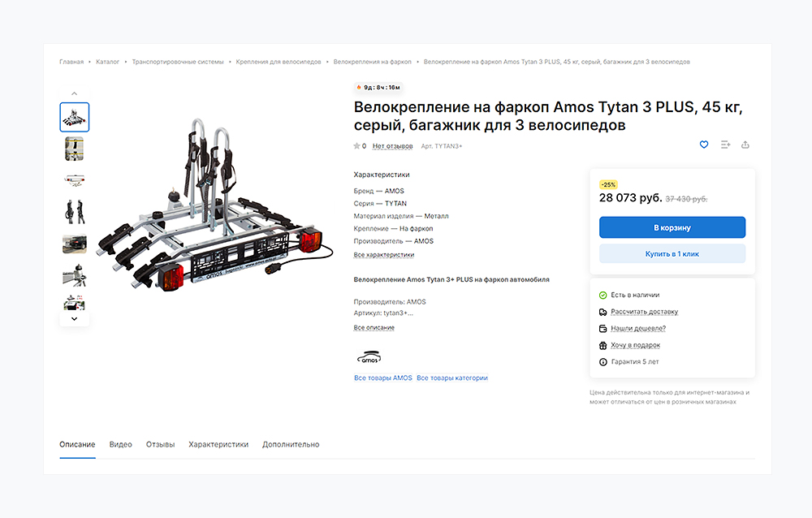The image size is (812, 518).
Task: Click the Есть в наличии text
Action: pyautogui.click(x=635, y=296)
